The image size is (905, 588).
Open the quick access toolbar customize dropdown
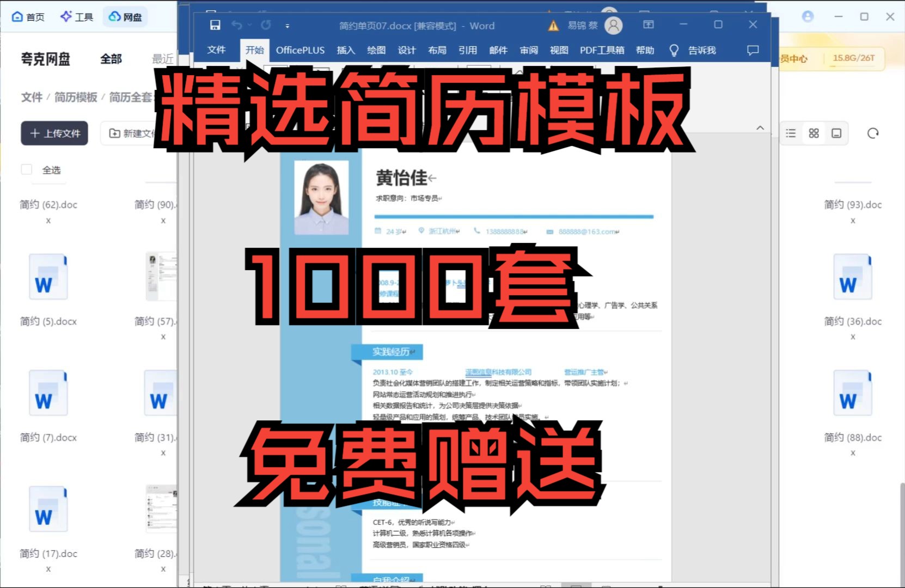click(288, 26)
